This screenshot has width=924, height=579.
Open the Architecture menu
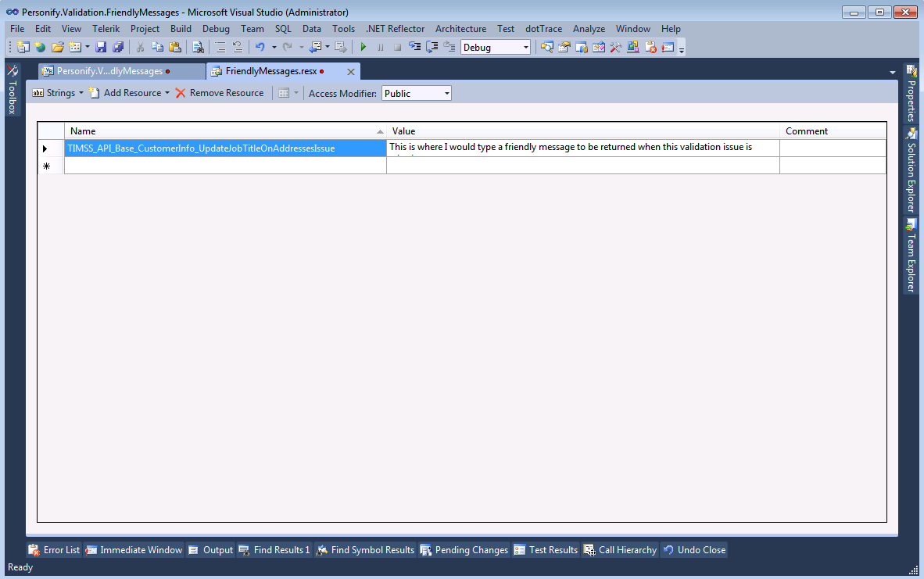460,28
